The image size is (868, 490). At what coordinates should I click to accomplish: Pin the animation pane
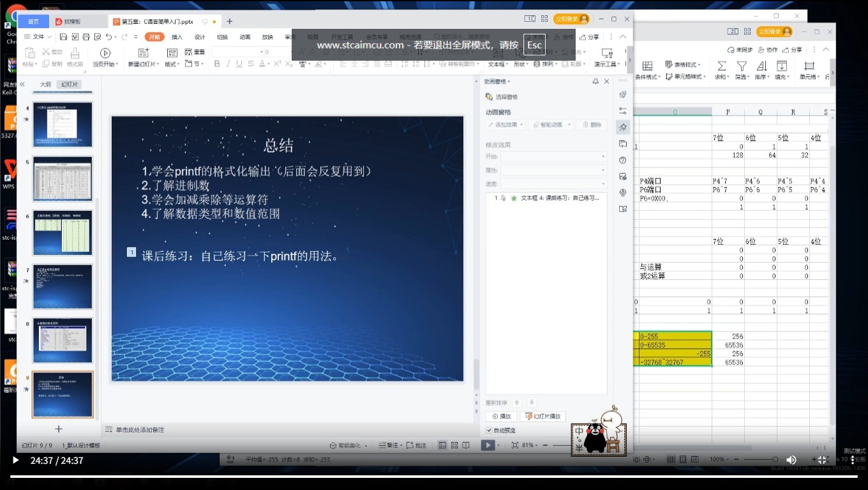595,81
